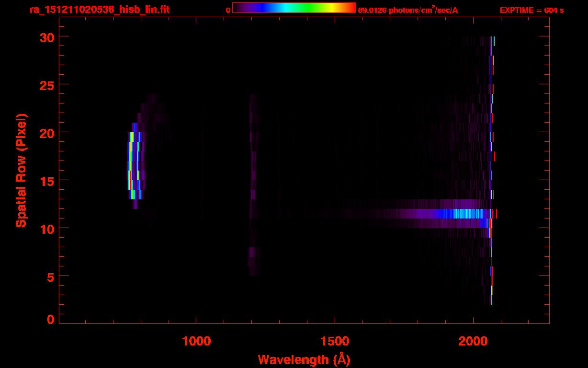Click the '0' at the colorbar minimum

coord(228,10)
